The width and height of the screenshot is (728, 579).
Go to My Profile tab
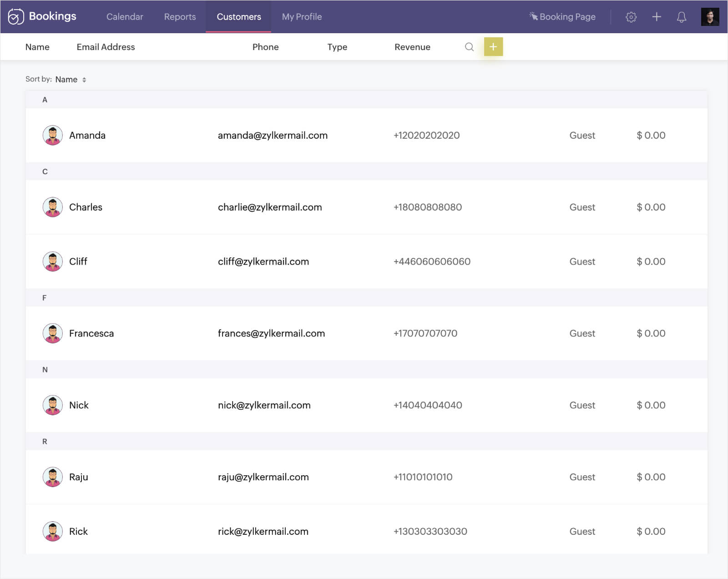[302, 17]
